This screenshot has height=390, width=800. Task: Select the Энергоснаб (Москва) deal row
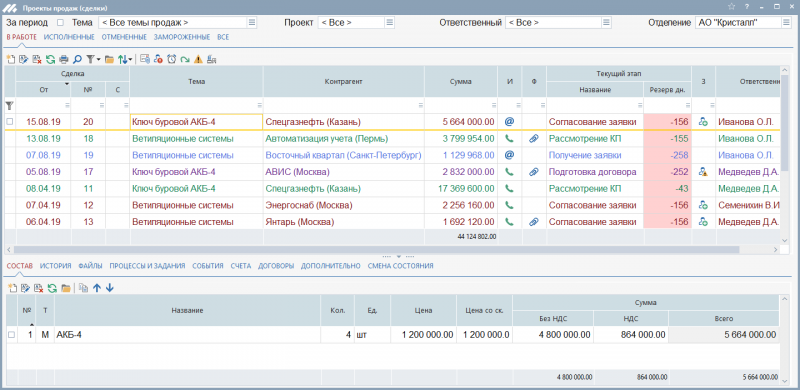(392, 205)
